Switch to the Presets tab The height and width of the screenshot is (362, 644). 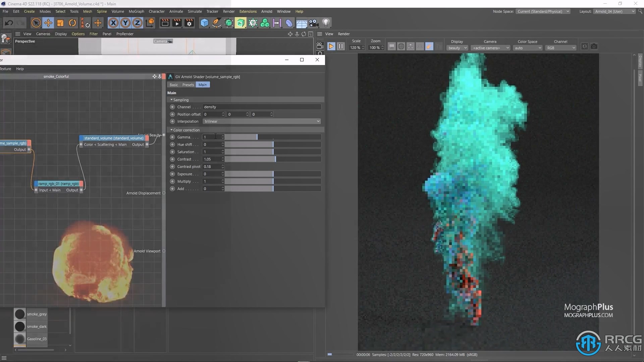(x=187, y=84)
